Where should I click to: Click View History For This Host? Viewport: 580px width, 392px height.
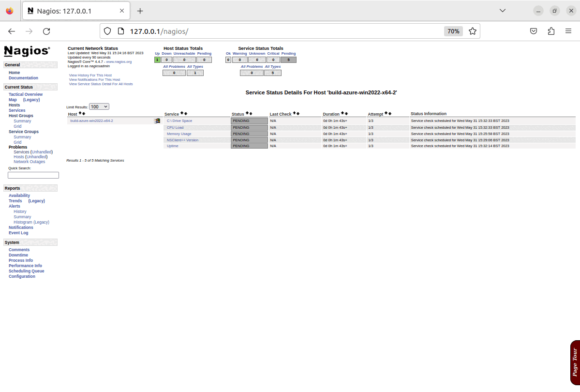coord(90,75)
